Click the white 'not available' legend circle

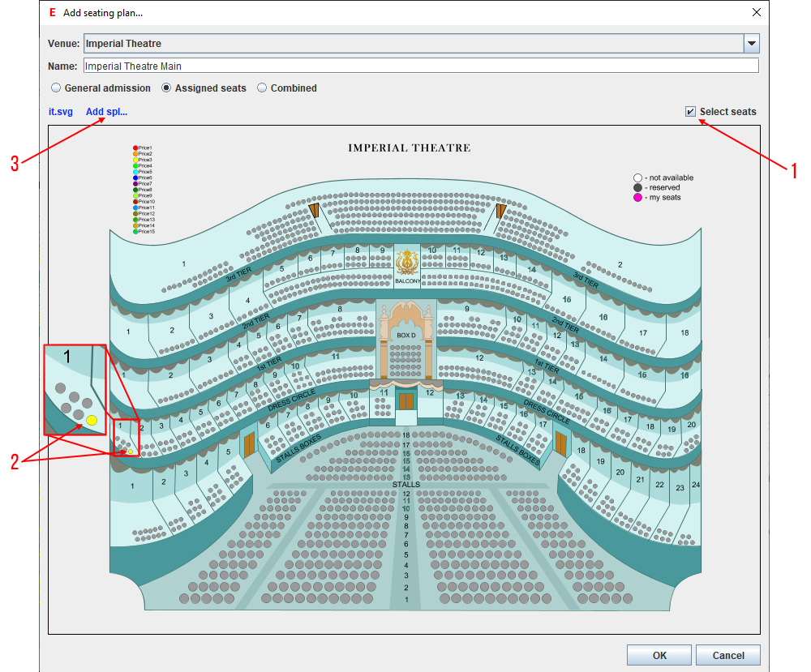[637, 178]
